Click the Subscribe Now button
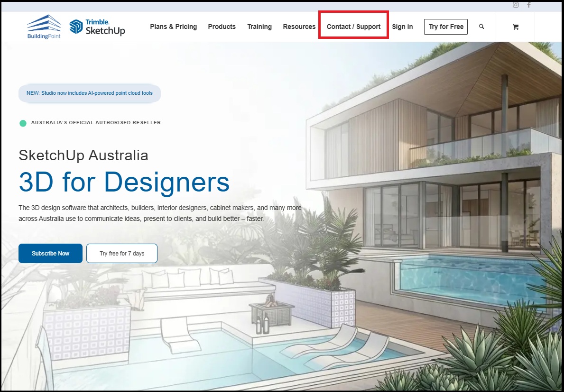564x392 pixels. [50, 253]
